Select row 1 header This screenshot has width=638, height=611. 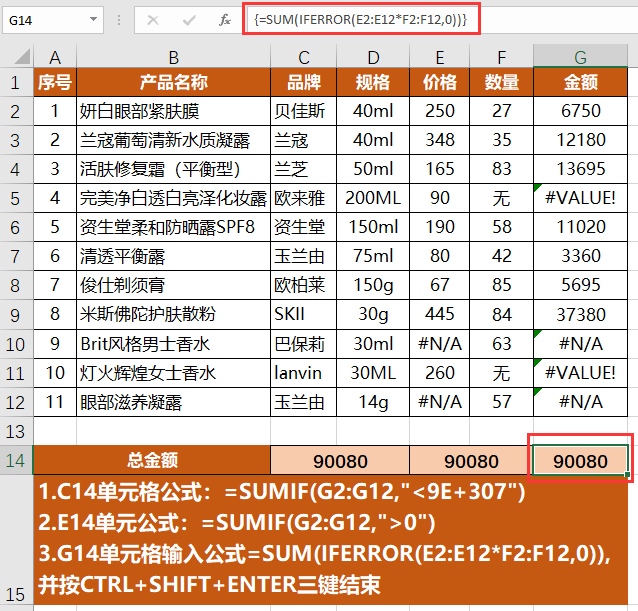[16, 83]
